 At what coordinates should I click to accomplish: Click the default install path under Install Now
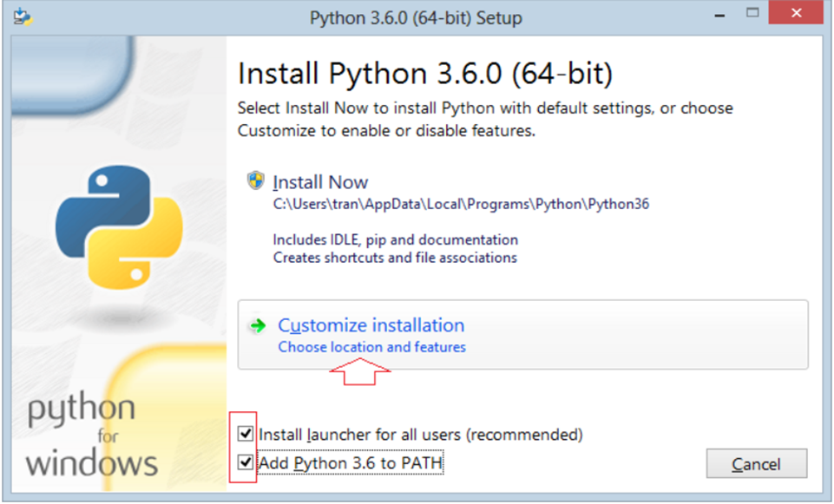click(x=461, y=204)
